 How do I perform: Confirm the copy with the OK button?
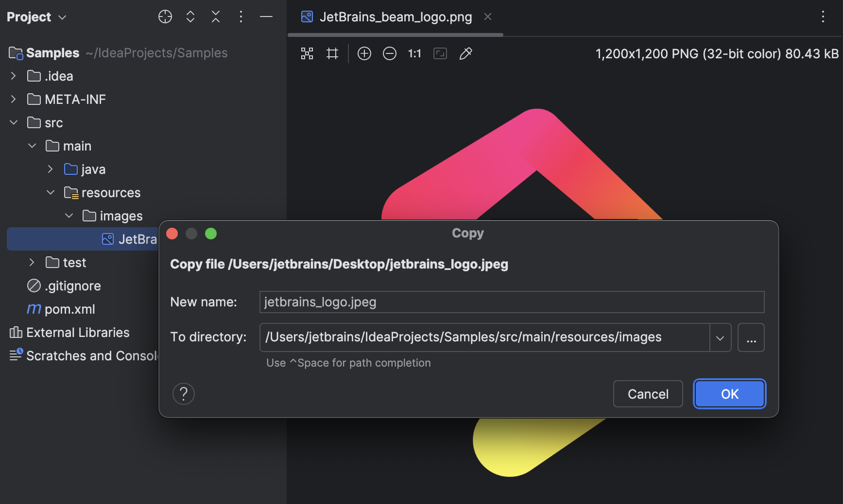coord(729,394)
